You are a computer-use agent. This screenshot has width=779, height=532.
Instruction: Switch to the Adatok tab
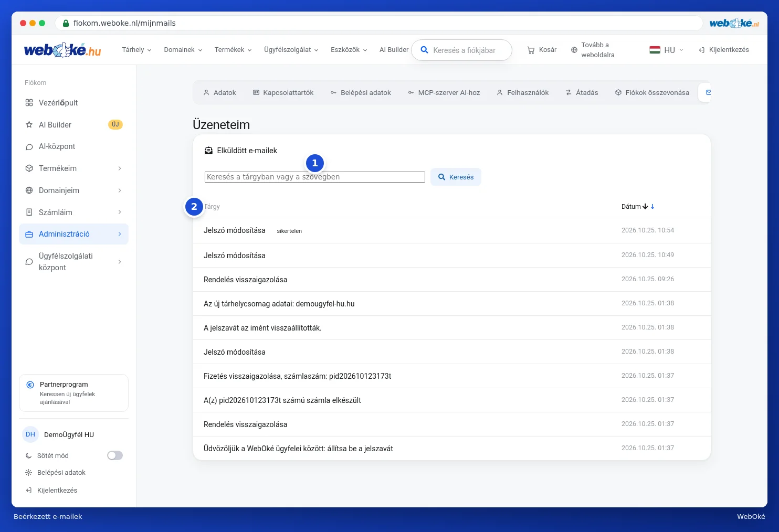point(219,92)
